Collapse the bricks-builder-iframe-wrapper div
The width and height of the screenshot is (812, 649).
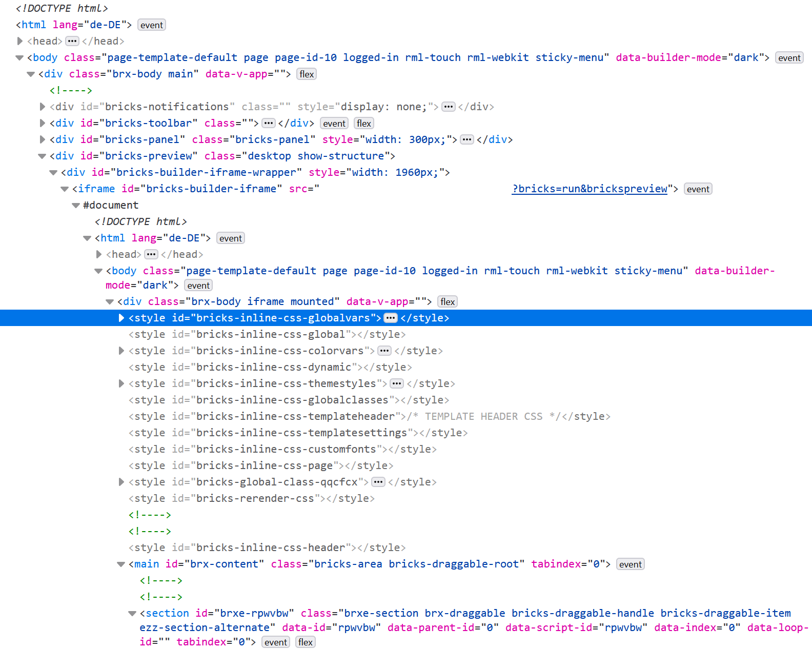pos(54,172)
